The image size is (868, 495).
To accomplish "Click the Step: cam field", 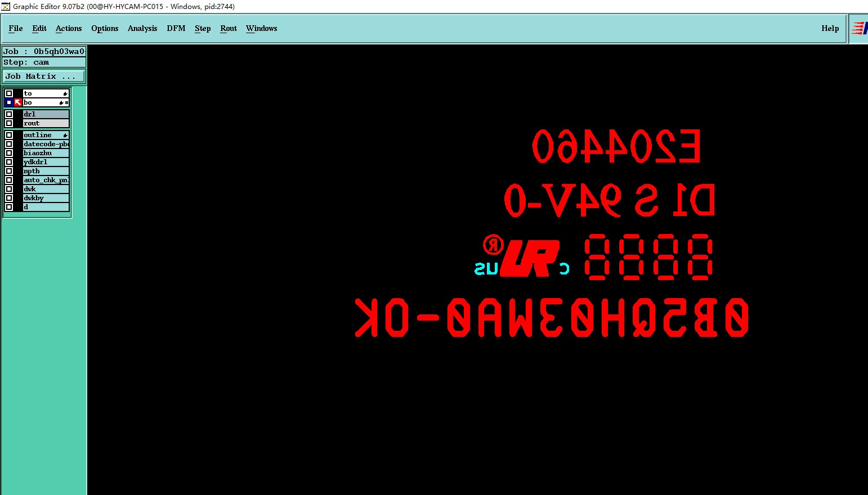I will coord(44,62).
